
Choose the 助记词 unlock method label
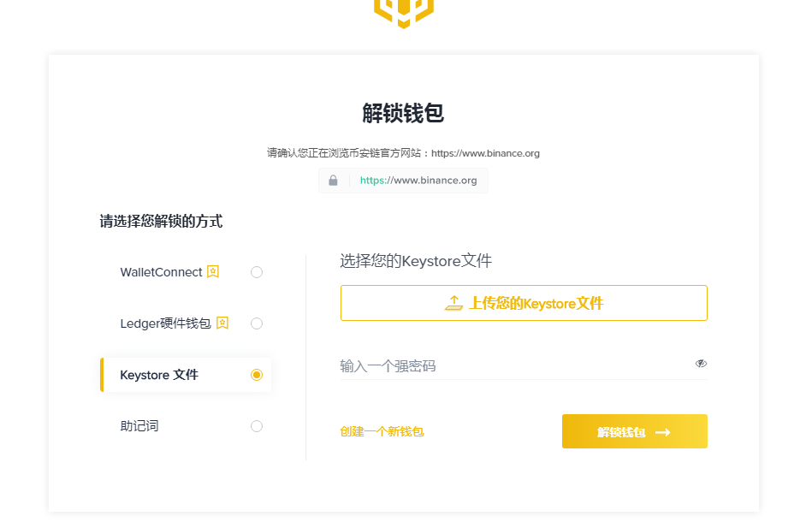point(139,426)
